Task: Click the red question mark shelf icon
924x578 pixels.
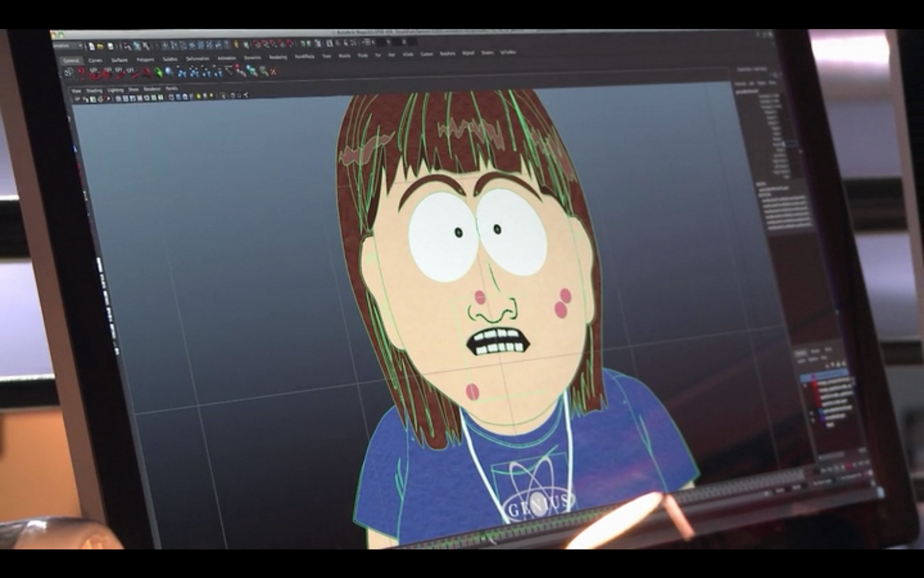Action: click(x=81, y=73)
